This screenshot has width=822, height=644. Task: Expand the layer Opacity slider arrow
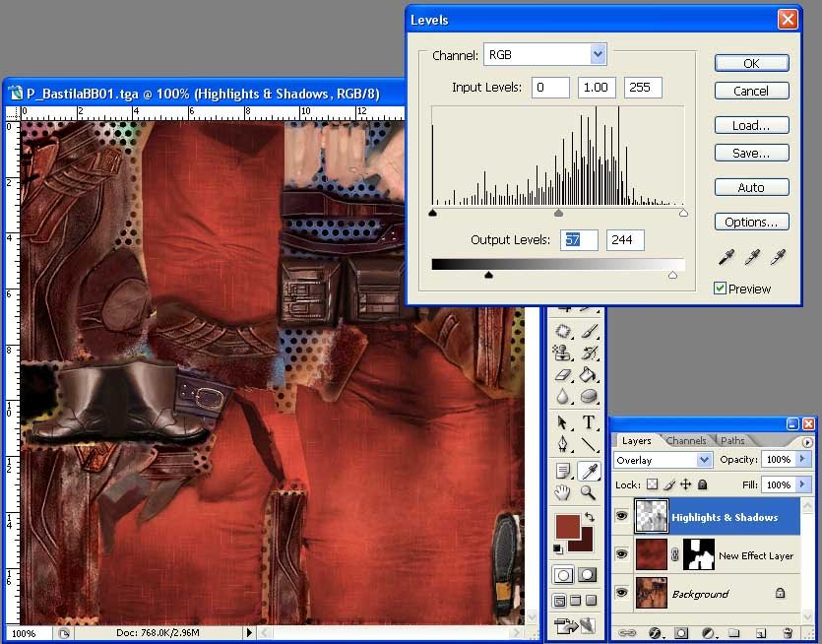tap(803, 460)
